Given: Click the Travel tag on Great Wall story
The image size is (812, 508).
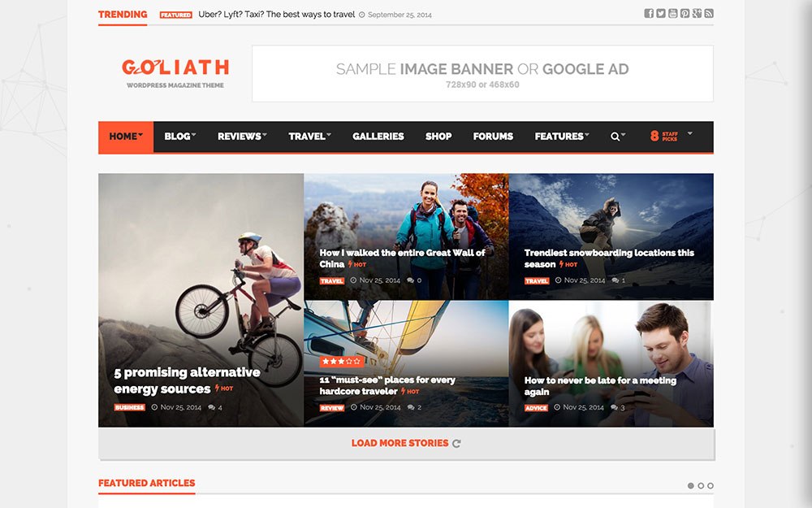Looking at the screenshot, I should 332,281.
